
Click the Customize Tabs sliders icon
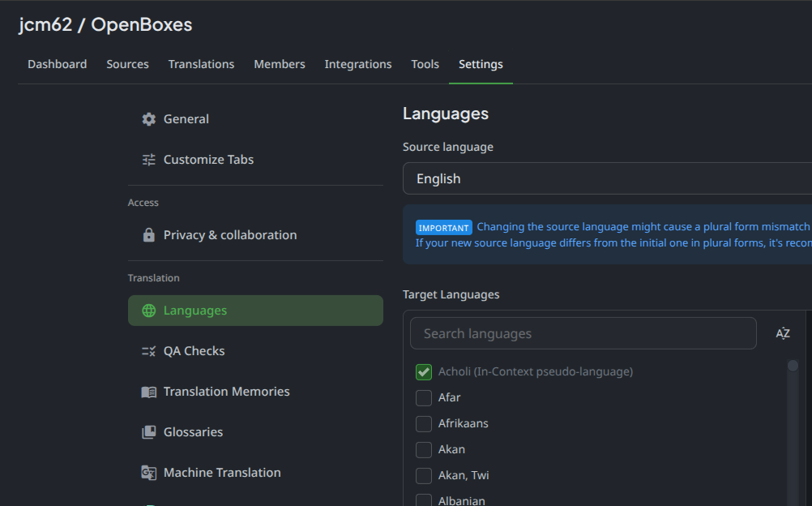[148, 160]
